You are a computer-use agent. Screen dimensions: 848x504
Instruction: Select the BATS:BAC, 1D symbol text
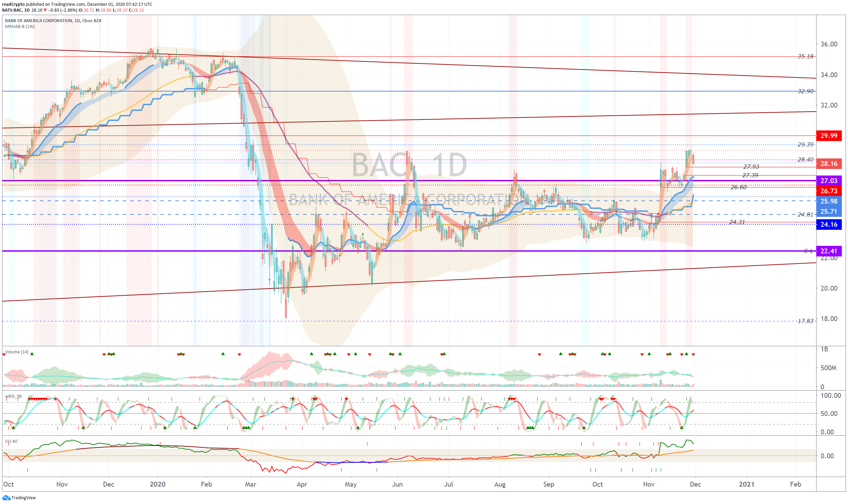pos(16,10)
